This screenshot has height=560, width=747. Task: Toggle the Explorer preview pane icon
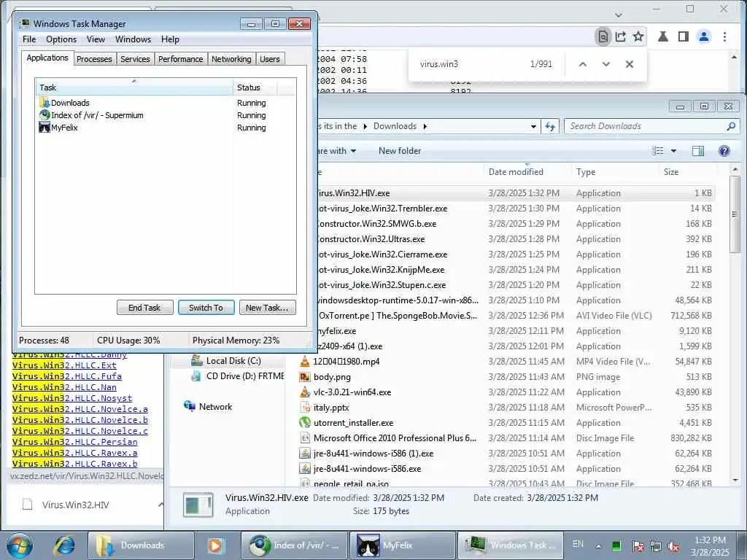pos(698,151)
